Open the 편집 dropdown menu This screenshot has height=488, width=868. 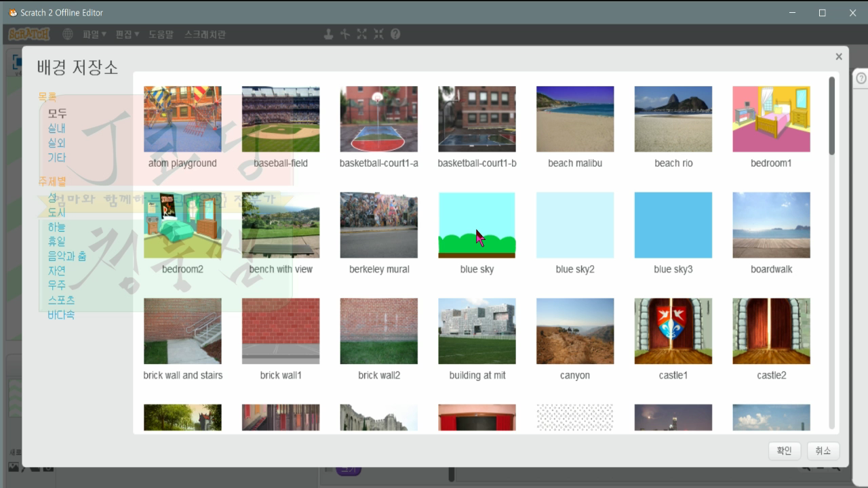coord(127,34)
